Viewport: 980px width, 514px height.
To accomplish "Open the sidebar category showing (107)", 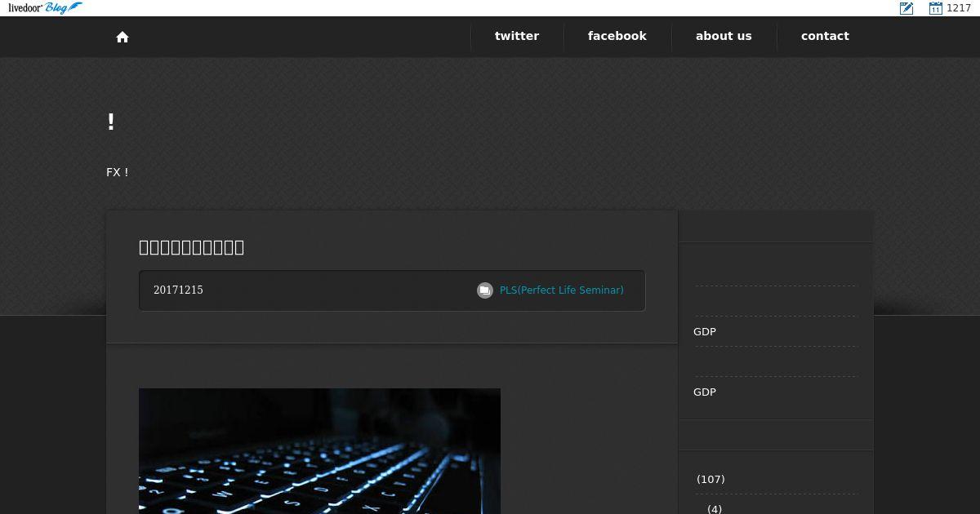I will coord(710,479).
